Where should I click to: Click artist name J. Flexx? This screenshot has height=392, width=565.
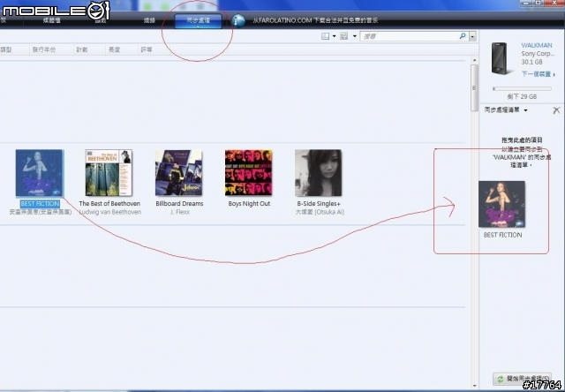click(x=179, y=212)
